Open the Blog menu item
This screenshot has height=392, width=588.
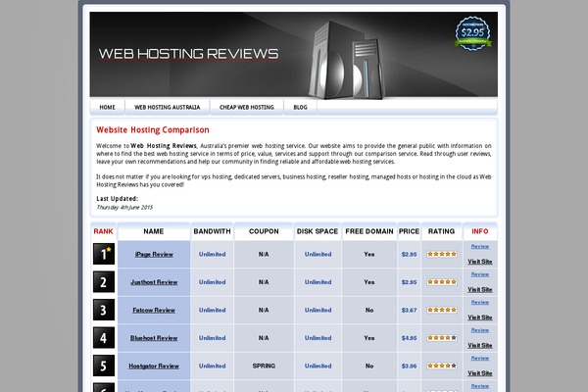301,107
